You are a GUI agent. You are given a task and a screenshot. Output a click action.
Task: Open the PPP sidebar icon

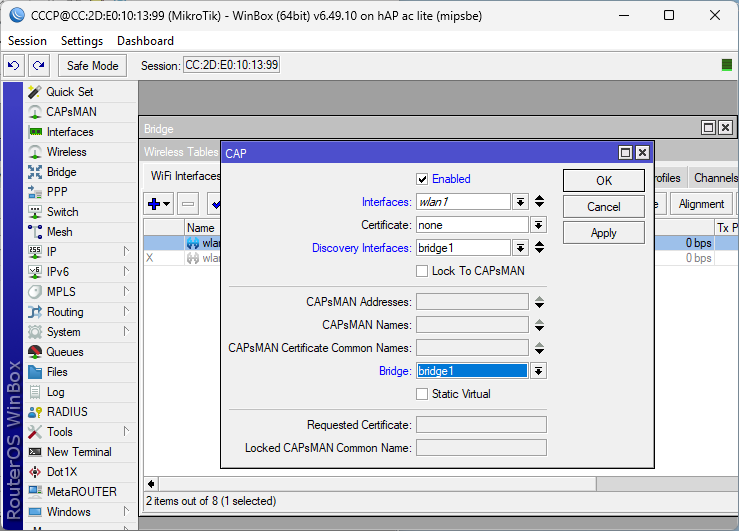pyautogui.click(x=35, y=192)
